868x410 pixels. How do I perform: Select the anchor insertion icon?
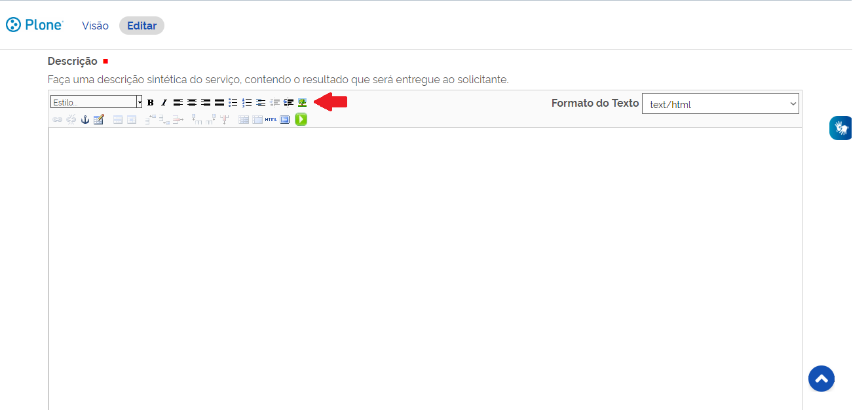click(x=85, y=119)
